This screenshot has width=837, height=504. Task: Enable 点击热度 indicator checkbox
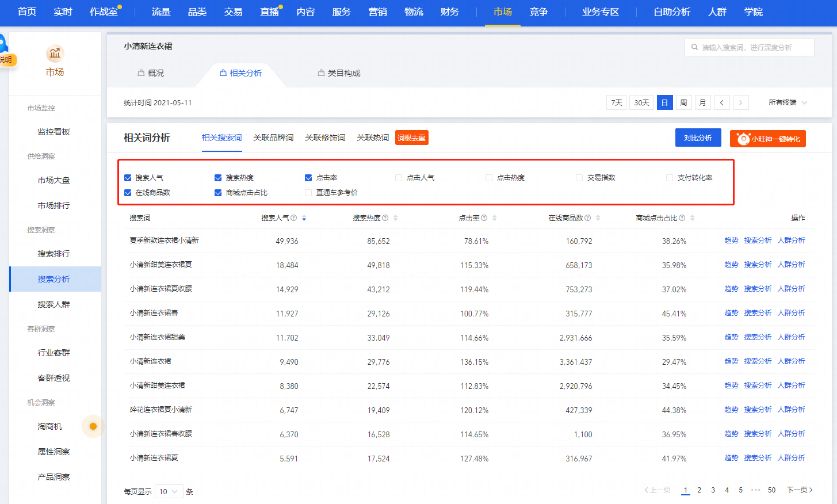[x=489, y=178]
